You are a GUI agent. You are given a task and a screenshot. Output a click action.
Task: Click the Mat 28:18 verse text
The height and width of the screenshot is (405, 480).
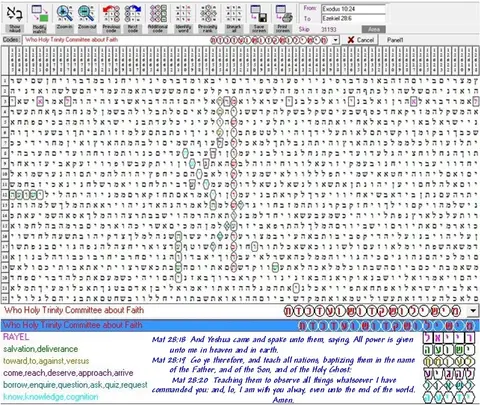tap(283, 345)
